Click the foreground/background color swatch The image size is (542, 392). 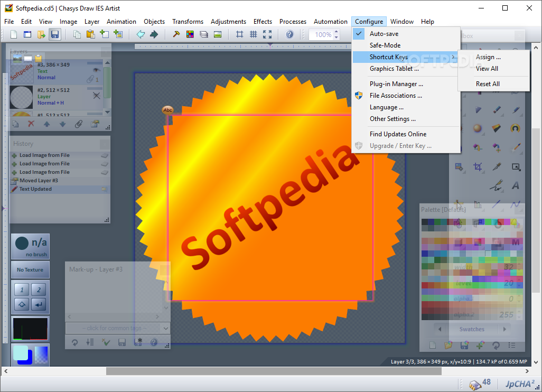pos(23,354)
